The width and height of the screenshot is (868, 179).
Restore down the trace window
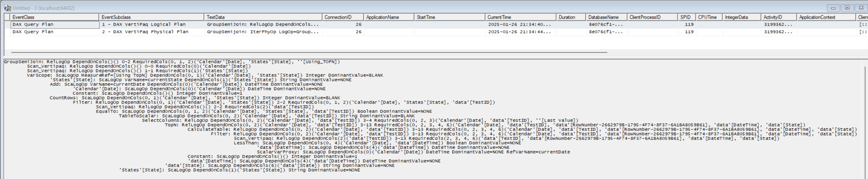point(847,8)
